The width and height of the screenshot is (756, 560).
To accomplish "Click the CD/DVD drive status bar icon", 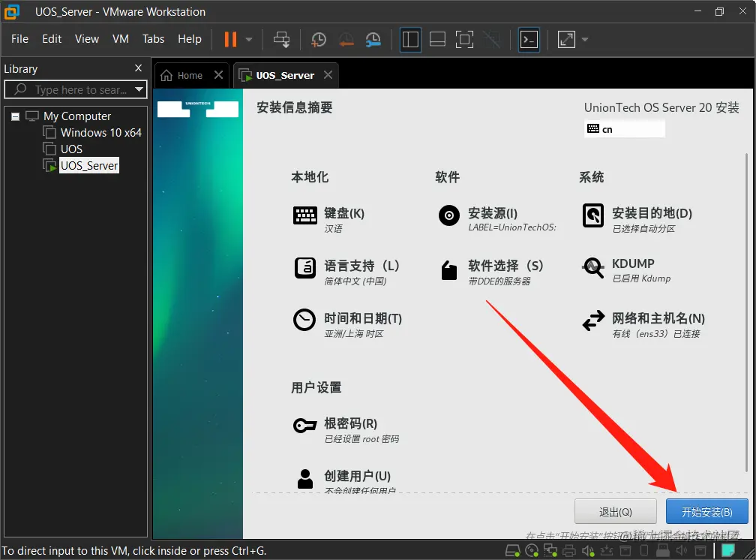I will click(532, 550).
